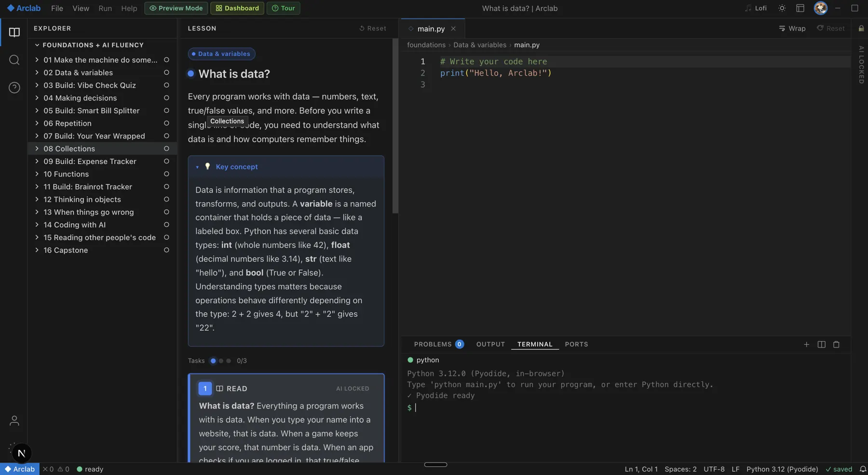Split the terminal panel
The width and height of the screenshot is (868, 475).
pyautogui.click(x=822, y=344)
